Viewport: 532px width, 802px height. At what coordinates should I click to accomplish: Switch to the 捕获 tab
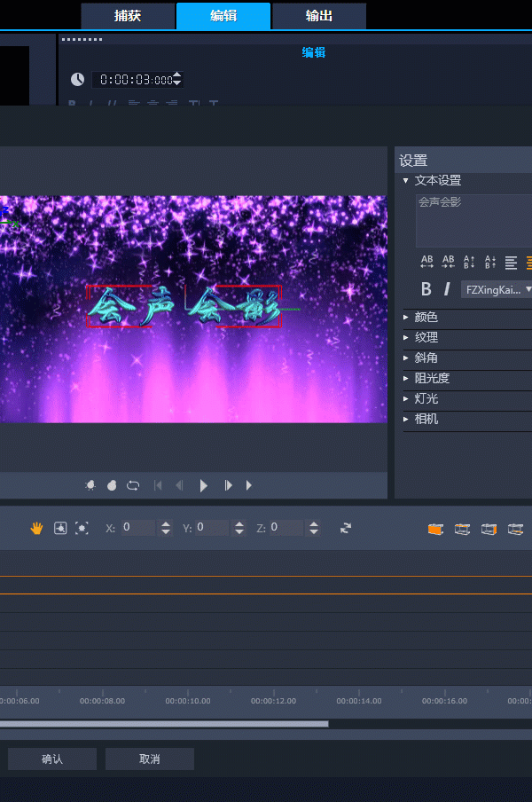pyautogui.click(x=128, y=16)
